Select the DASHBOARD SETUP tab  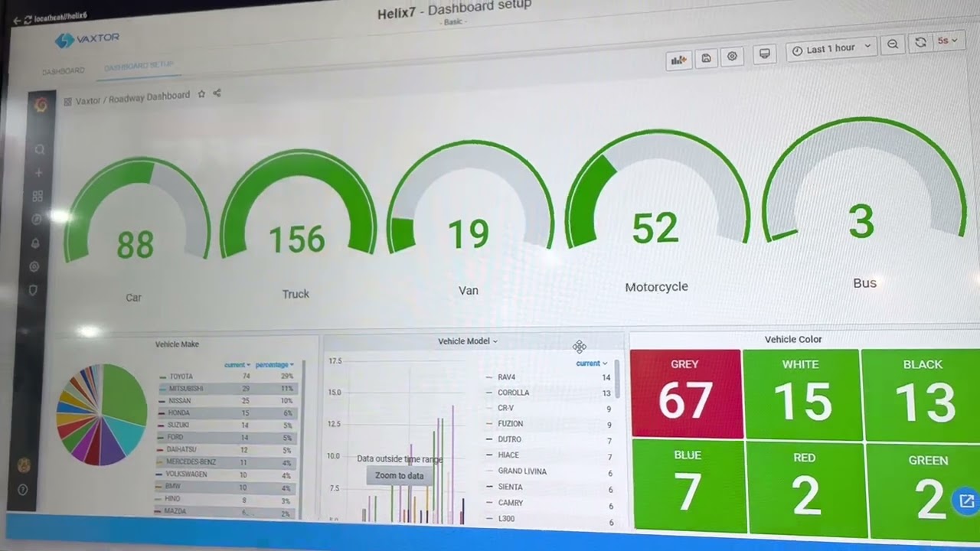(139, 67)
